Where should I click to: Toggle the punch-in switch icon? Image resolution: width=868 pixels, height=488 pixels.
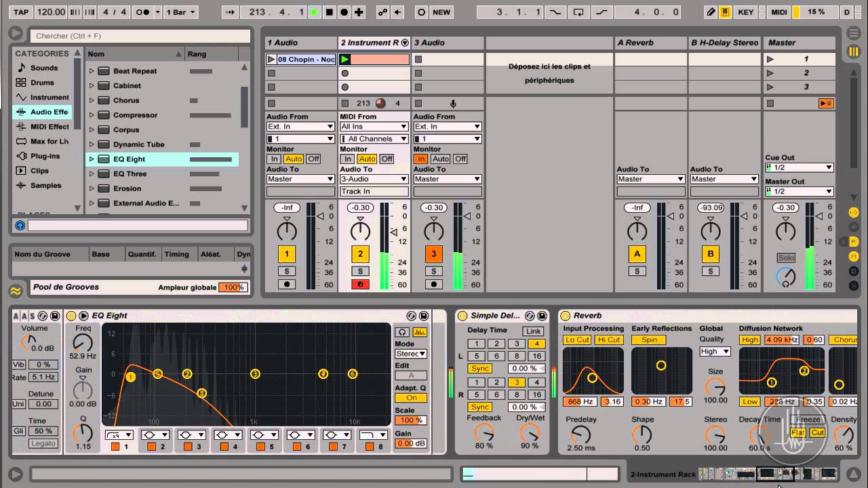point(555,12)
